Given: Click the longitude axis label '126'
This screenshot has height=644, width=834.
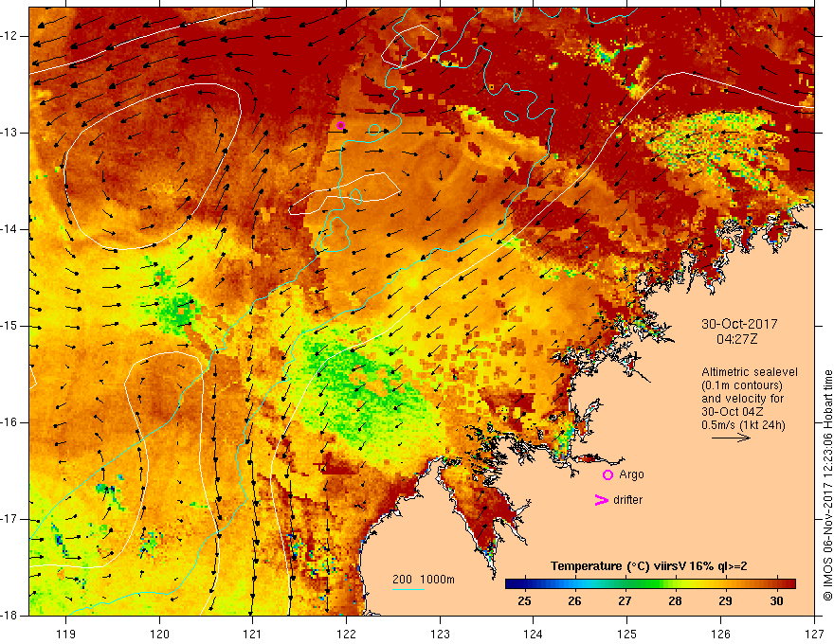Looking at the screenshot, I should tap(720, 634).
